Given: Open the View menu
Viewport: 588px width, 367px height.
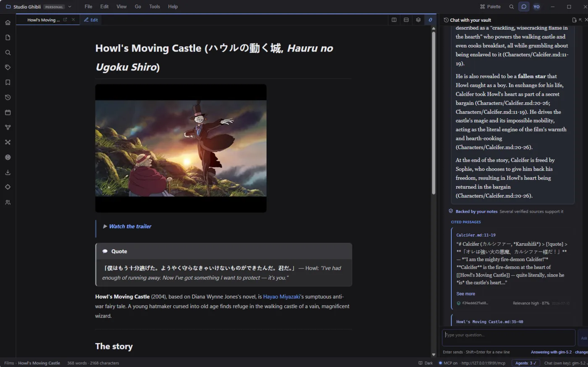Looking at the screenshot, I should pos(121,7).
